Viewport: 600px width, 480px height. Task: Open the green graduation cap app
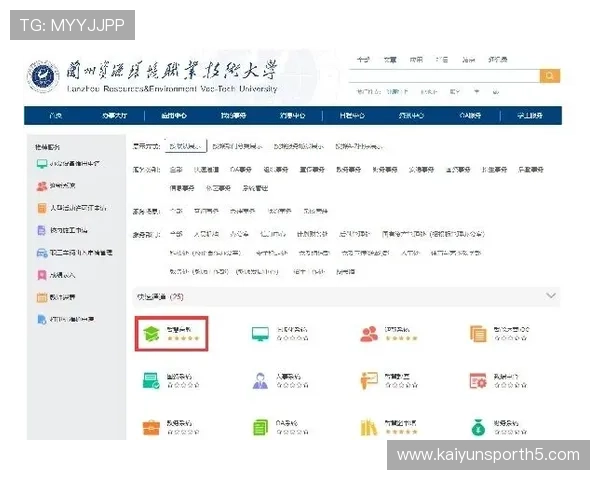(x=151, y=334)
